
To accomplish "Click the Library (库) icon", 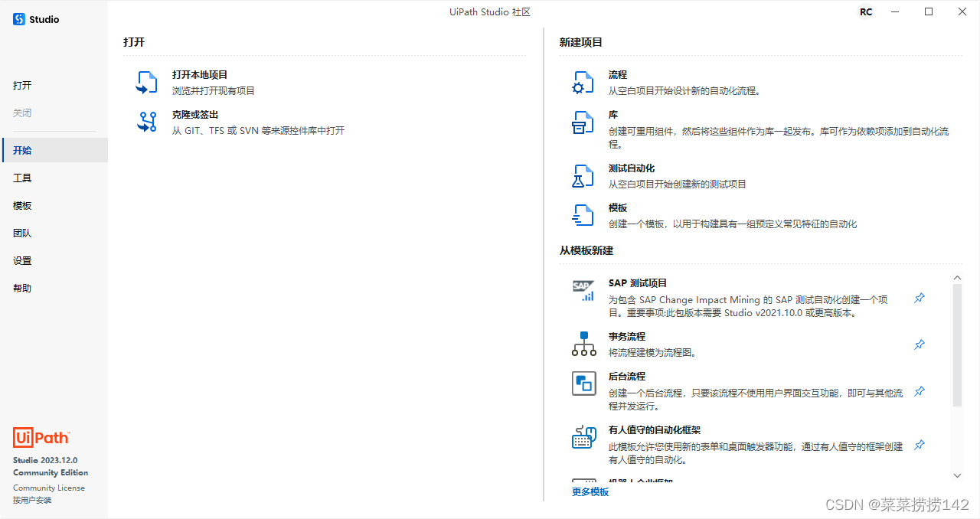I will coord(583,122).
